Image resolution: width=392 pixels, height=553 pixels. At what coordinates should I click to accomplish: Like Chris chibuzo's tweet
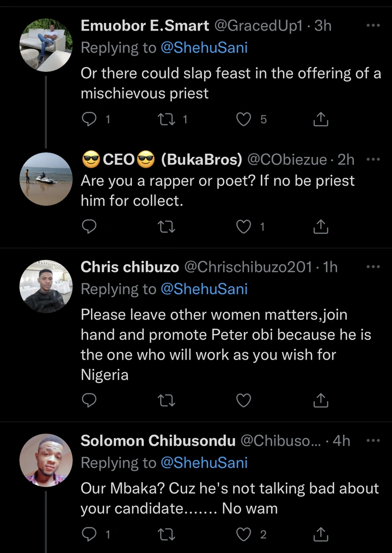coord(243,401)
